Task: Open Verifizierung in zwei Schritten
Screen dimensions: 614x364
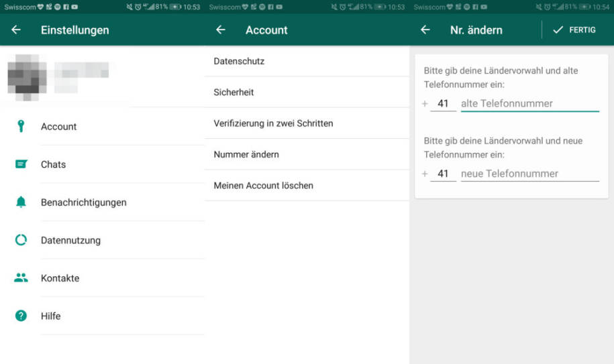Action: pyautogui.click(x=273, y=123)
